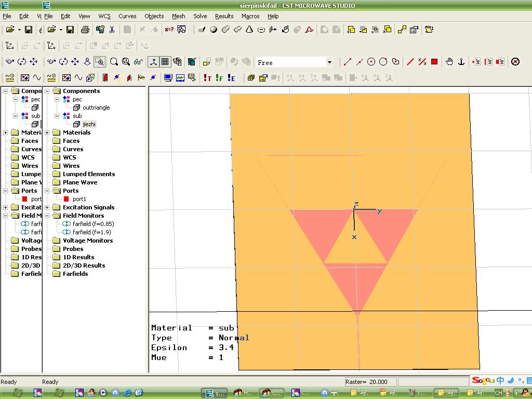Open the Macros menu
Viewport: 532px width, 399px height.
pos(250,16)
